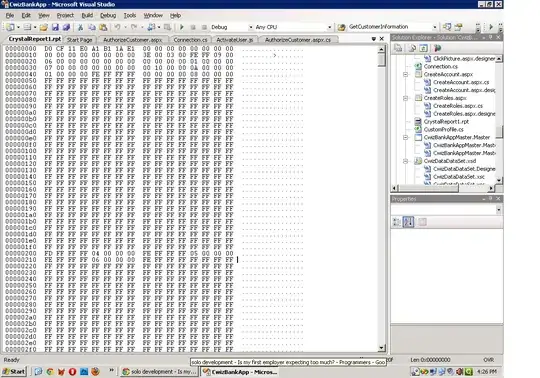Click the hex editor vertical scrollbar down arrow
The height and width of the screenshot is (378, 540).
tap(381, 348)
